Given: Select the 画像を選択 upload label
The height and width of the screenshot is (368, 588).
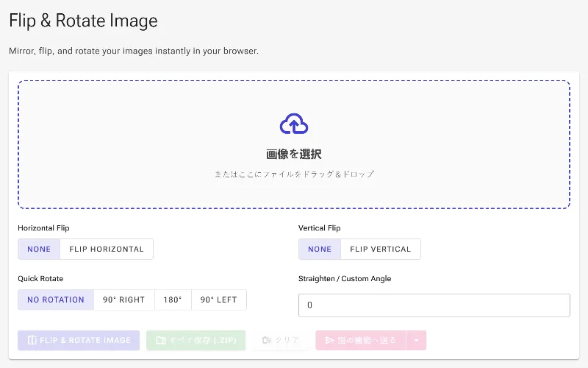Looking at the screenshot, I should pyautogui.click(x=294, y=154).
